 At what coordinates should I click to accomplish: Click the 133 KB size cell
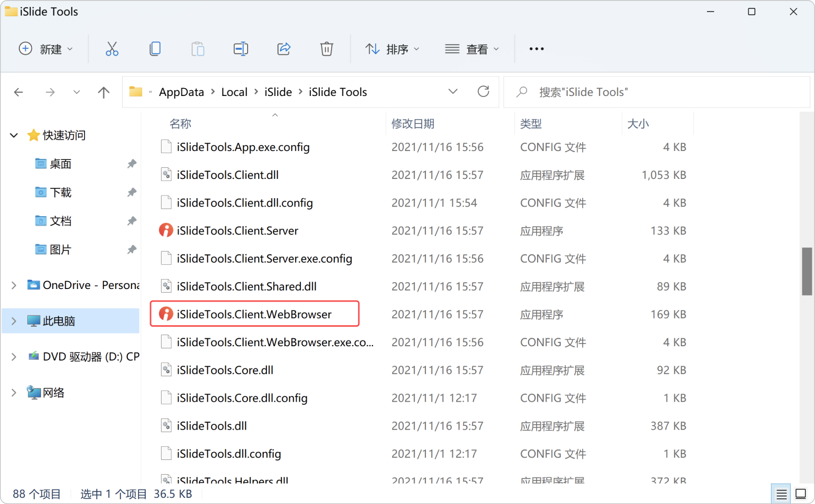coord(668,231)
